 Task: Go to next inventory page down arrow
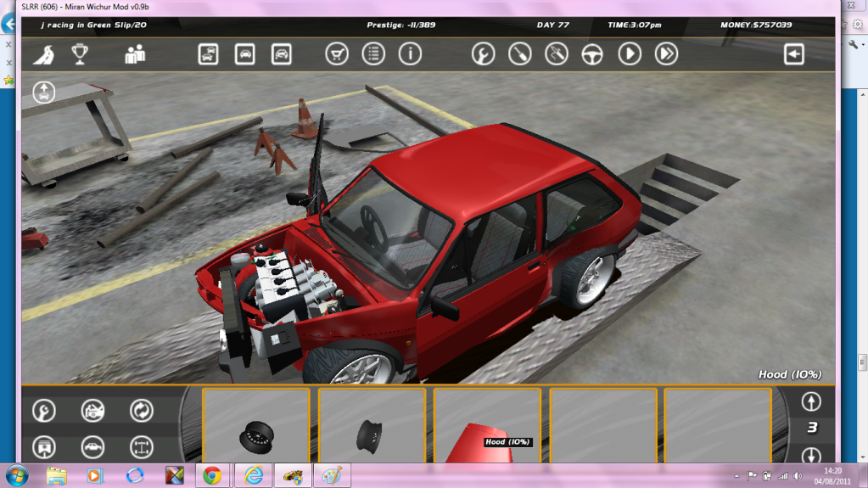811,455
